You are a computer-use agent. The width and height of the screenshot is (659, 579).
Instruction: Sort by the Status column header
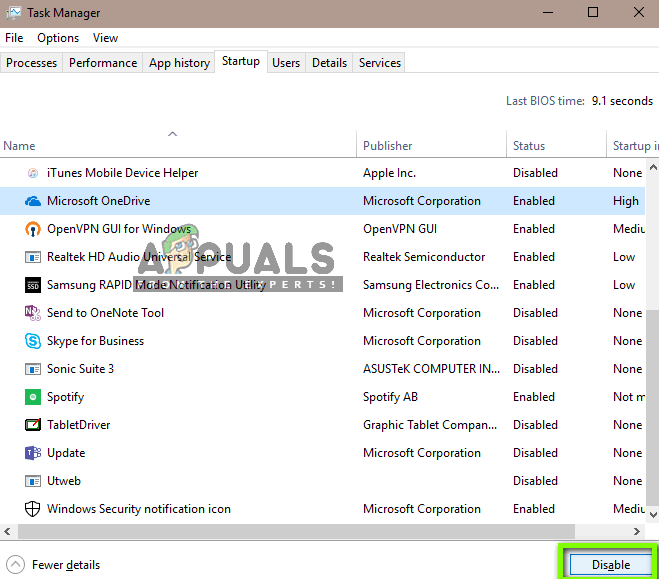(556, 145)
